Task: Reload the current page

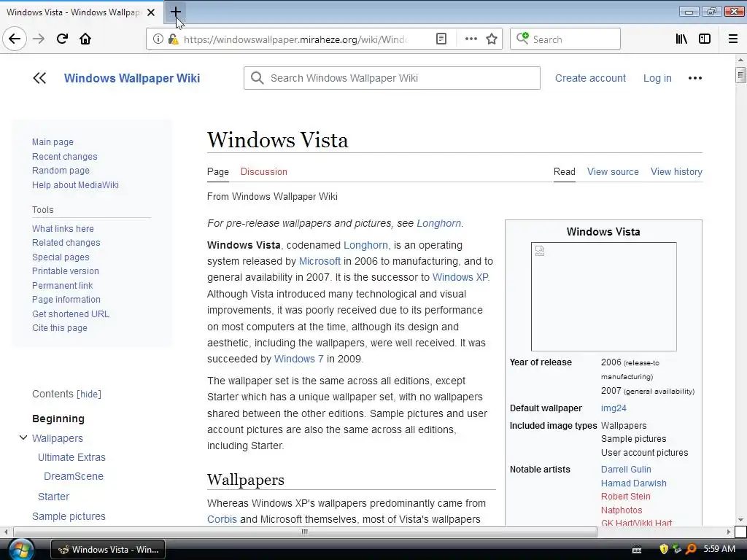Action: pyautogui.click(x=62, y=39)
